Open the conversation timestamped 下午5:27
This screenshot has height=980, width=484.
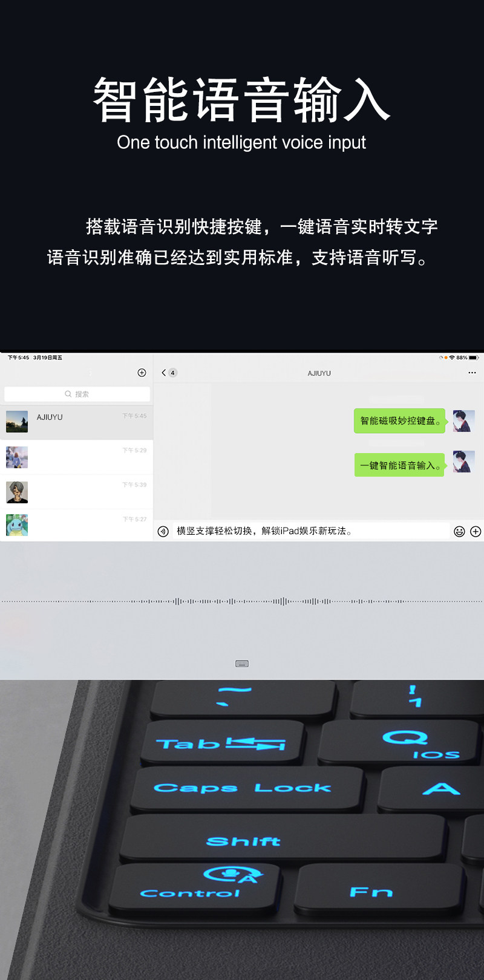76,525
